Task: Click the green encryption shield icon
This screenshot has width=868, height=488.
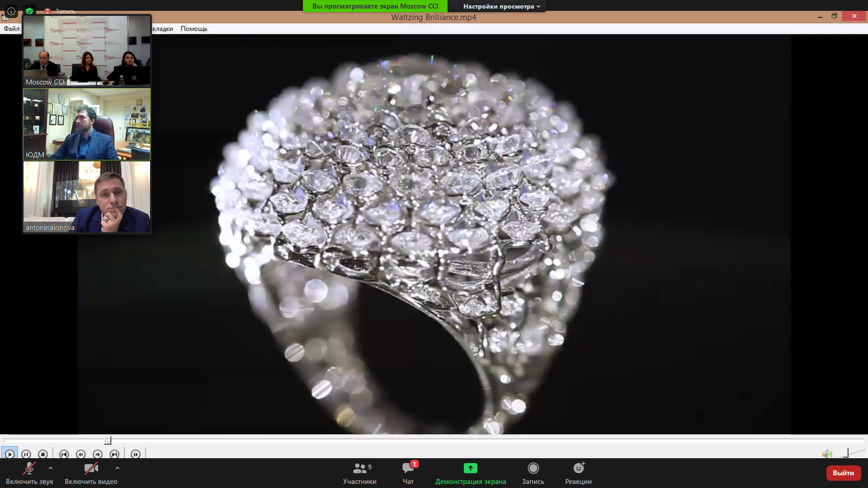Action: (x=29, y=11)
